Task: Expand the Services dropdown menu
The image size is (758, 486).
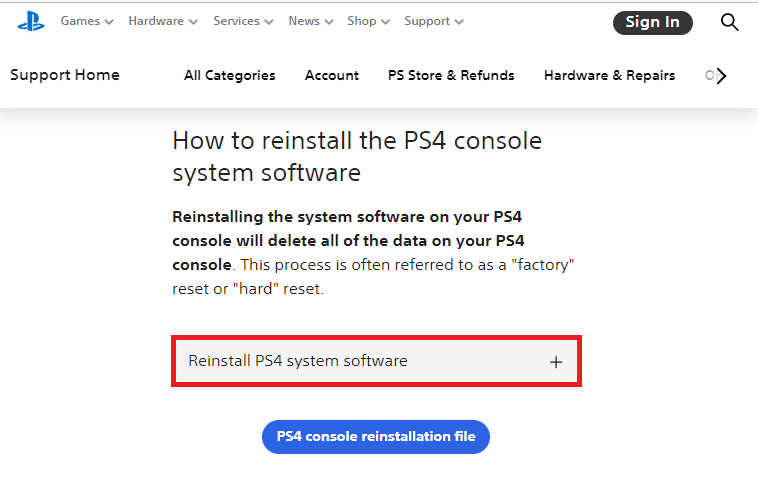Action: point(243,21)
